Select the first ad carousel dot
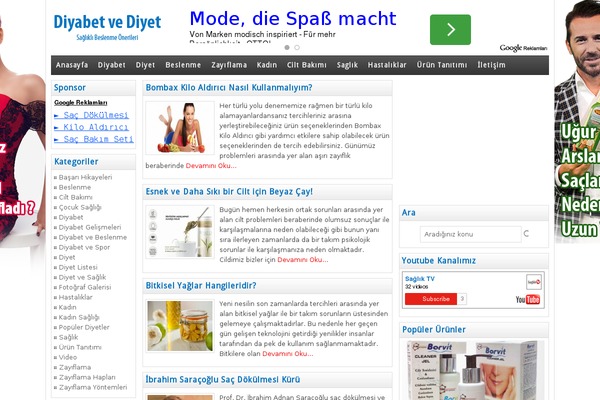The height and width of the screenshot is (400, 600). pos(287,47)
